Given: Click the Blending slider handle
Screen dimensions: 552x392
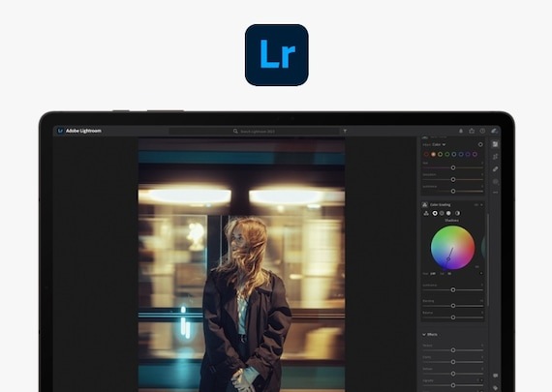Looking at the screenshot, I should coord(453,306).
